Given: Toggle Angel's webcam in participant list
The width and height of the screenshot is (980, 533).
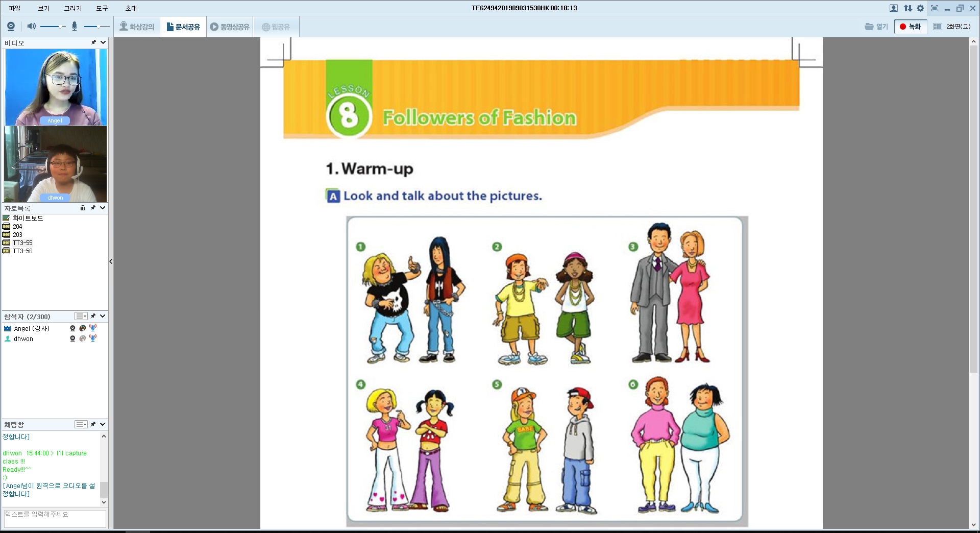Looking at the screenshot, I should (x=72, y=328).
